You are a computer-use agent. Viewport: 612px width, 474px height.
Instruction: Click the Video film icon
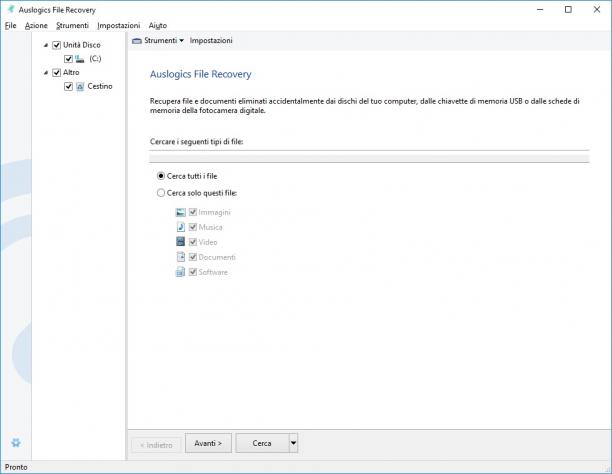tap(180, 242)
